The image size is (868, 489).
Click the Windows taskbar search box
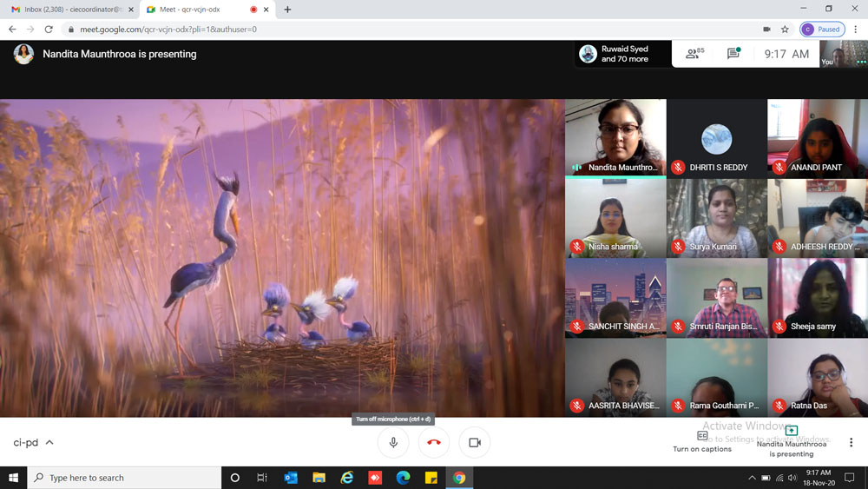[x=124, y=478]
